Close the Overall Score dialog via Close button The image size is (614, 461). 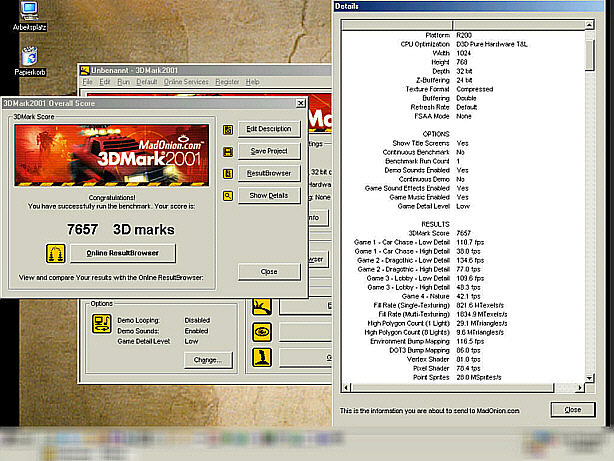pyautogui.click(x=269, y=272)
